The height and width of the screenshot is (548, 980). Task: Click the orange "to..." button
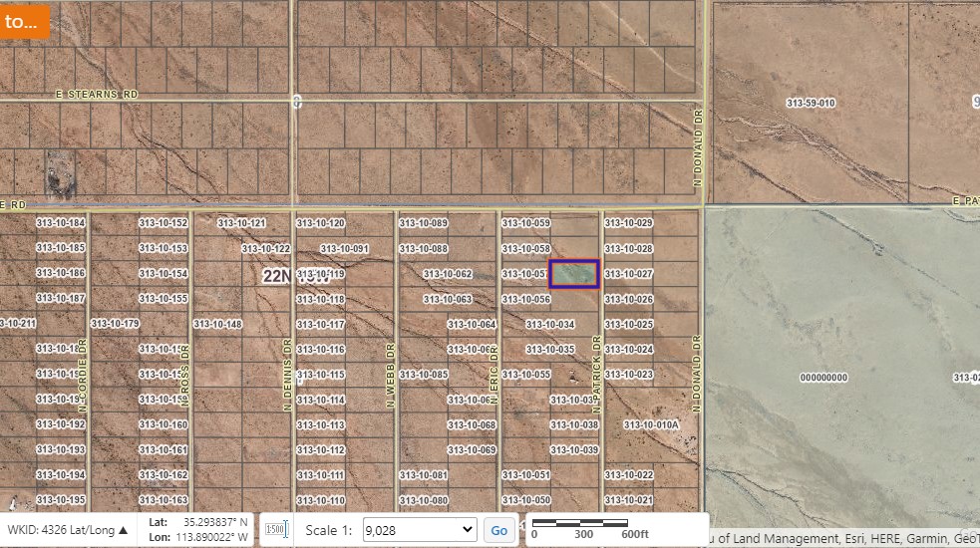[22, 20]
